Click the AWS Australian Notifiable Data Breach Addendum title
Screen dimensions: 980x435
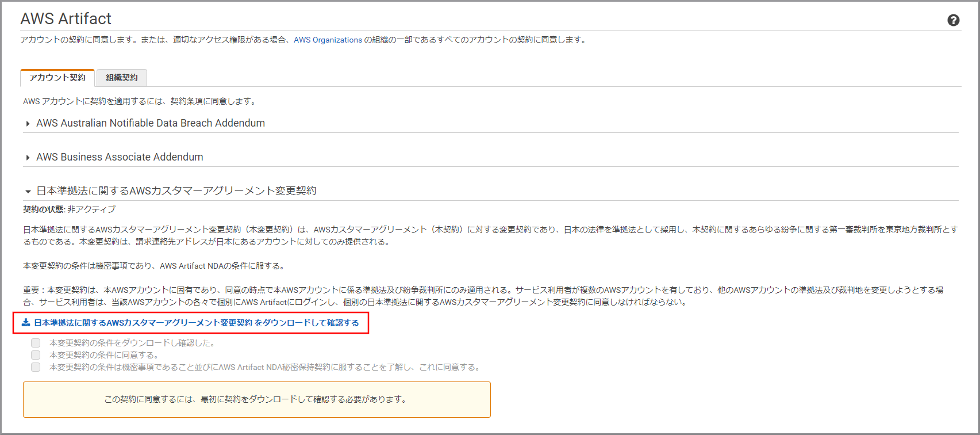click(x=151, y=123)
